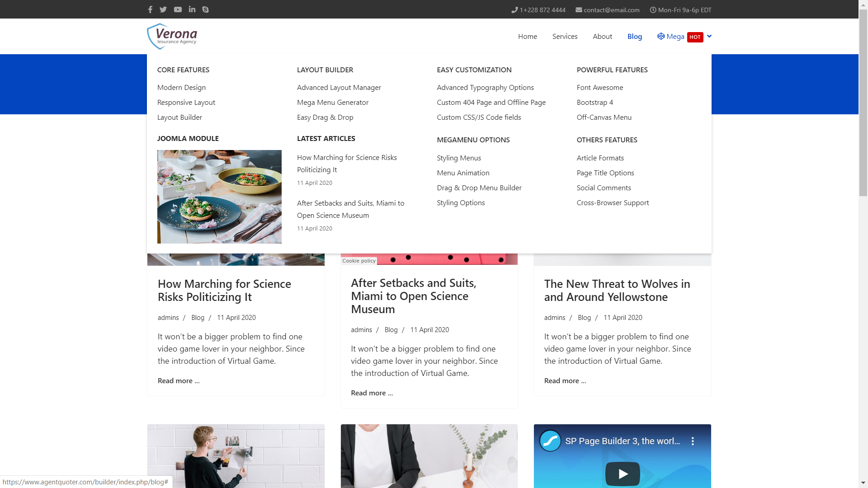This screenshot has height=488, width=868.
Task: Open the Services menu item
Action: pyautogui.click(x=565, y=37)
